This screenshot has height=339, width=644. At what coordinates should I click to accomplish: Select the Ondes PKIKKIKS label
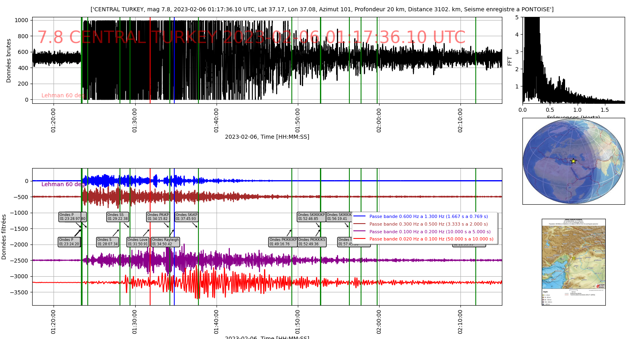(x=312, y=242)
